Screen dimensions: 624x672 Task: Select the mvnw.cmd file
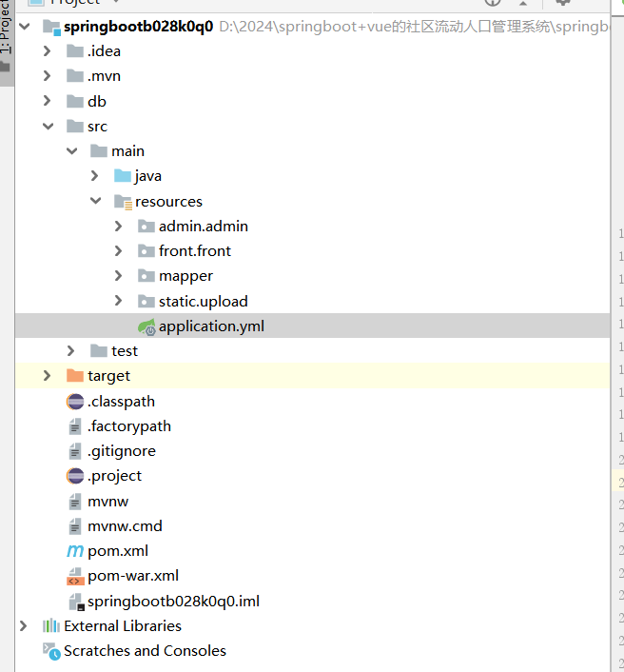click(x=125, y=526)
